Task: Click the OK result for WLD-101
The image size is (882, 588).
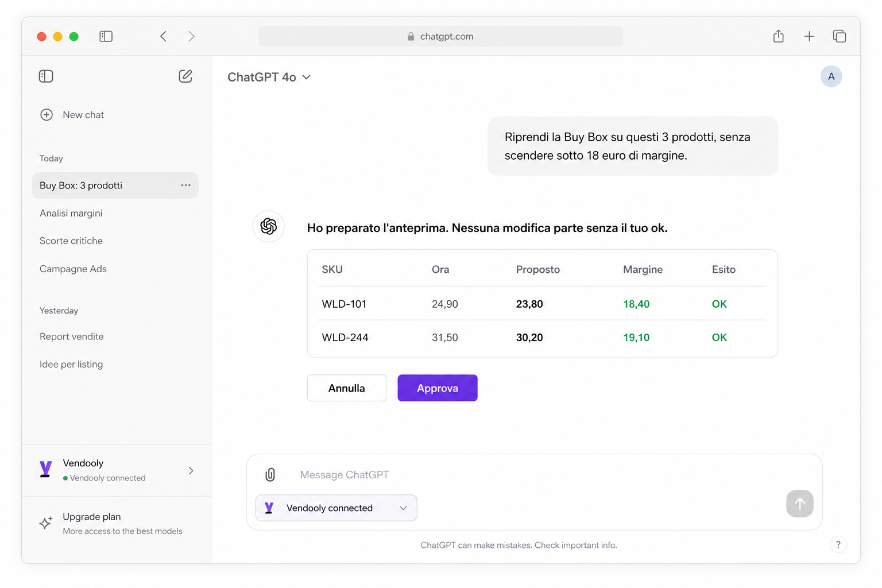Action: click(x=719, y=304)
